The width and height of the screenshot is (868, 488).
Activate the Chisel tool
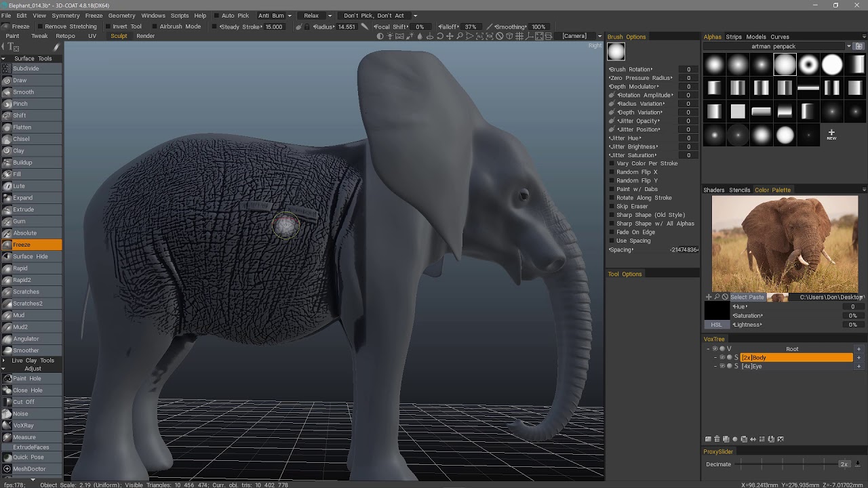(31, 139)
